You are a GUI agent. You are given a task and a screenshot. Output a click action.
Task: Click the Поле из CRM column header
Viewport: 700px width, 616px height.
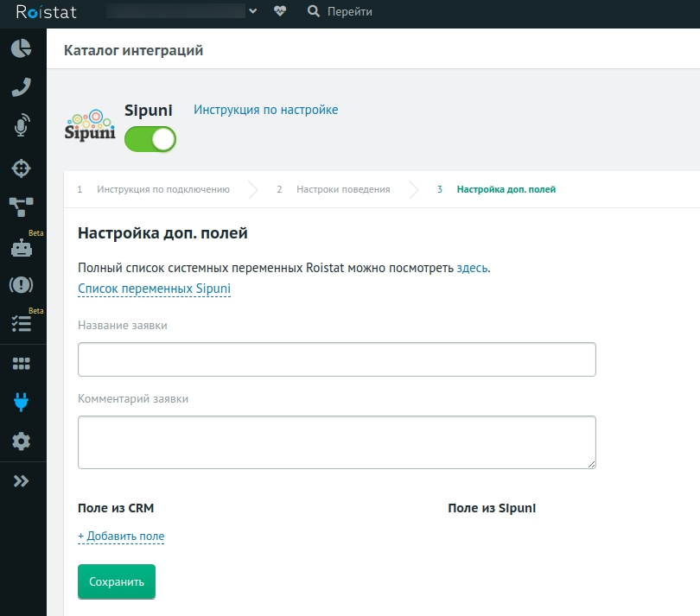coord(116,508)
